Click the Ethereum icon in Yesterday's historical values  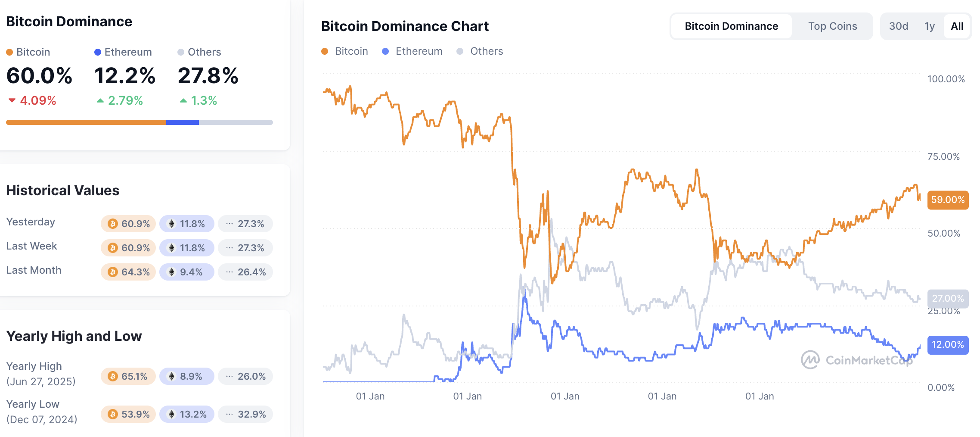[171, 224]
